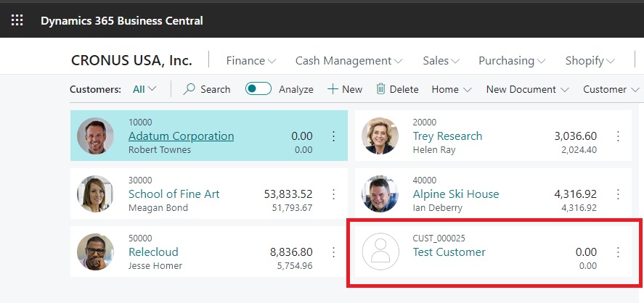Open the more options for Test Customer

(618, 252)
